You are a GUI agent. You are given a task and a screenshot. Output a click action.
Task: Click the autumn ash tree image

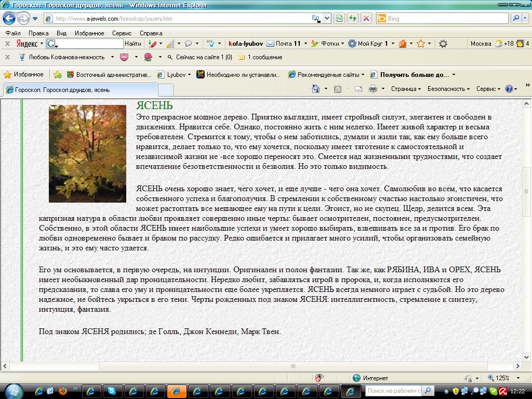(x=87, y=153)
